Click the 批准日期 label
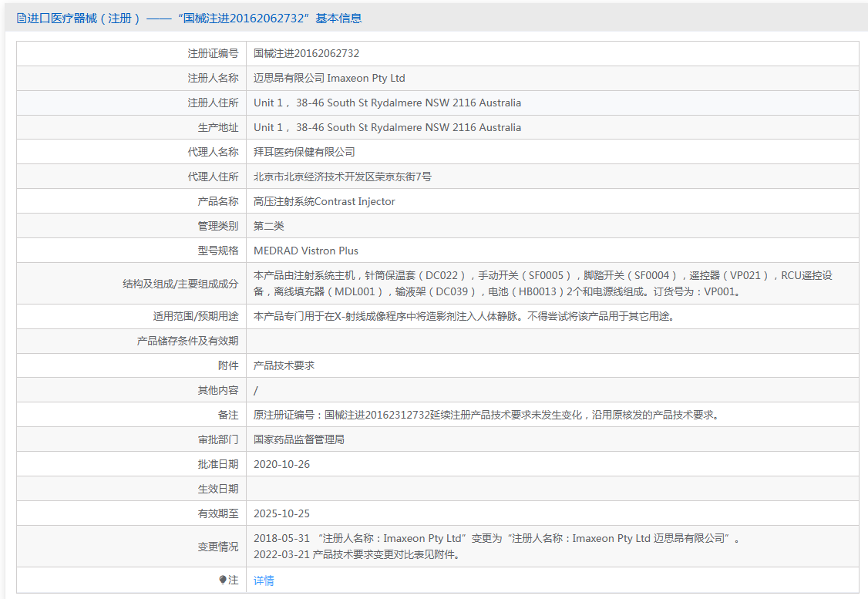Image resolution: width=868 pixels, height=599 pixels. tap(217, 464)
